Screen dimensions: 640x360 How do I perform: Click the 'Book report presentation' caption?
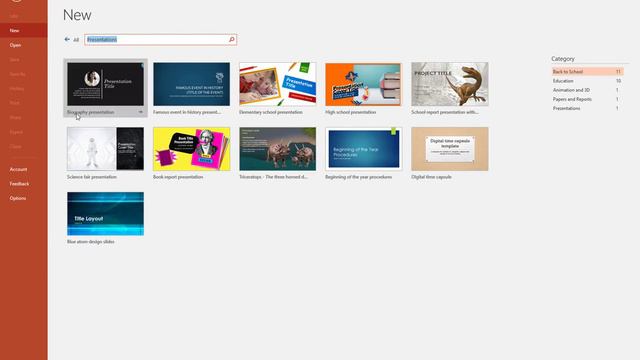[178, 177]
